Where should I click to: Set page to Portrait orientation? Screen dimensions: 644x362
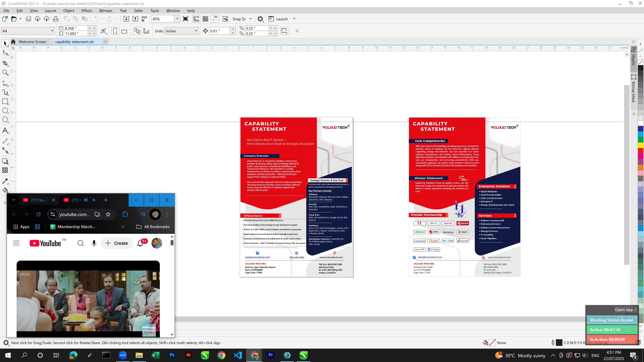(115, 31)
